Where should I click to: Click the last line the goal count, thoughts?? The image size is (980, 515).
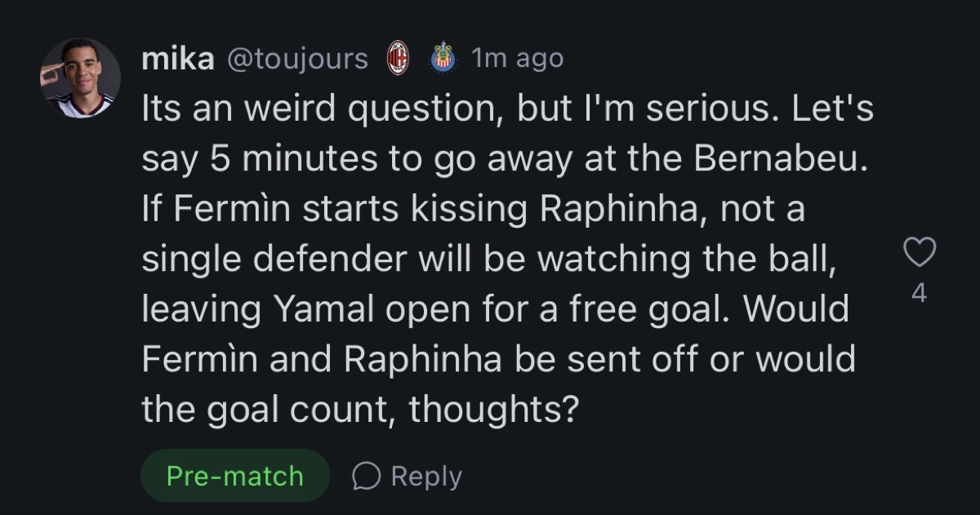tap(360, 409)
